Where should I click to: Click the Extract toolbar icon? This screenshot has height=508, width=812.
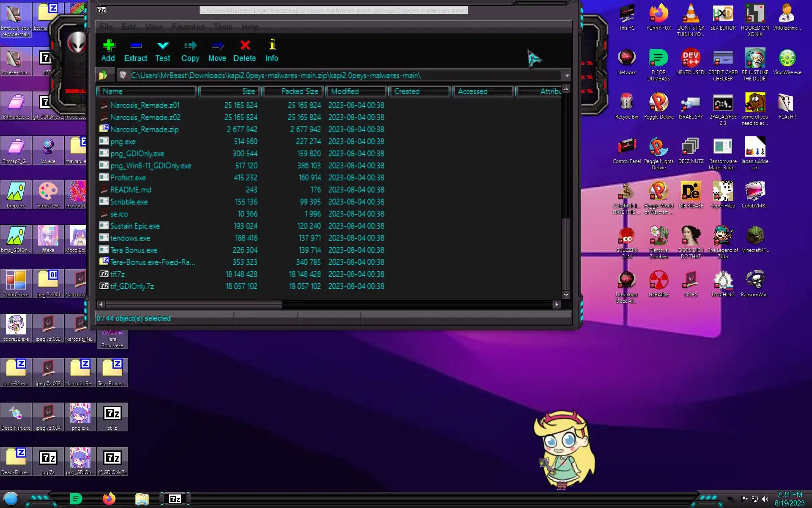[x=135, y=50]
